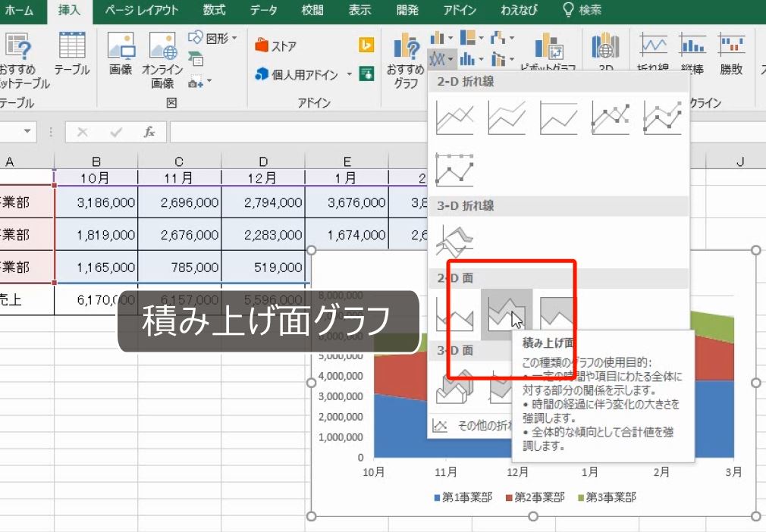The image size is (766, 532).
Task: Choose the basic 2-D area chart type
Action: [454, 315]
